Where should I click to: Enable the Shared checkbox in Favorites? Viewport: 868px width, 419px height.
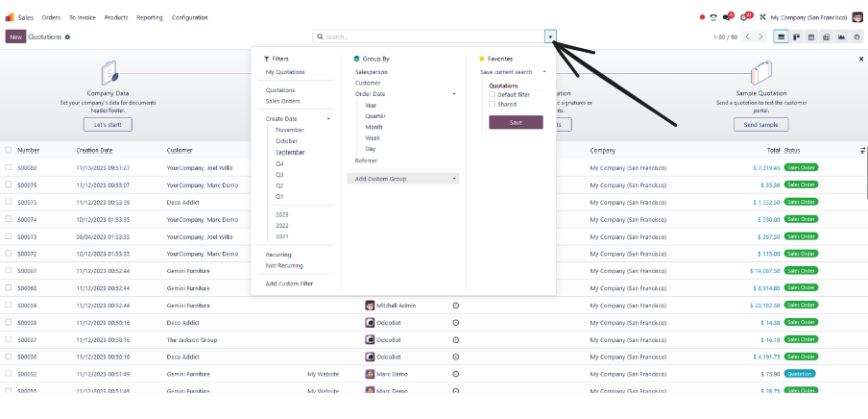click(492, 104)
